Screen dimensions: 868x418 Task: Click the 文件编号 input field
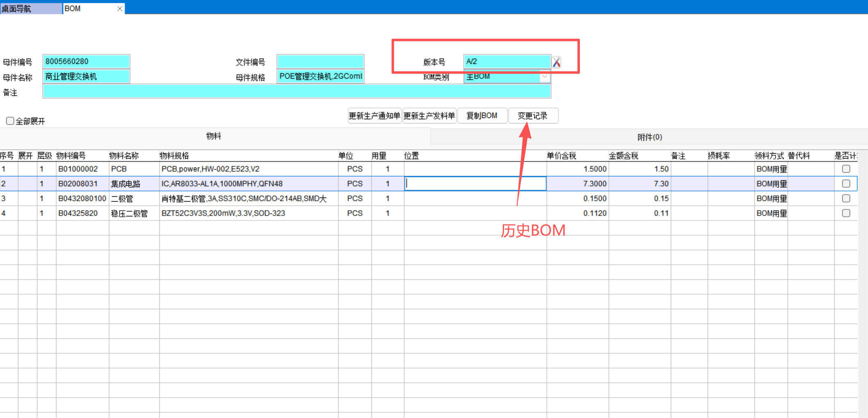[320, 61]
